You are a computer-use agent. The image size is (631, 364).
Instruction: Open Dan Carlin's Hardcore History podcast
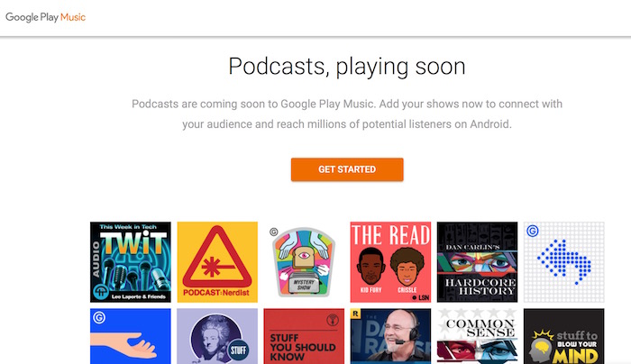477,262
